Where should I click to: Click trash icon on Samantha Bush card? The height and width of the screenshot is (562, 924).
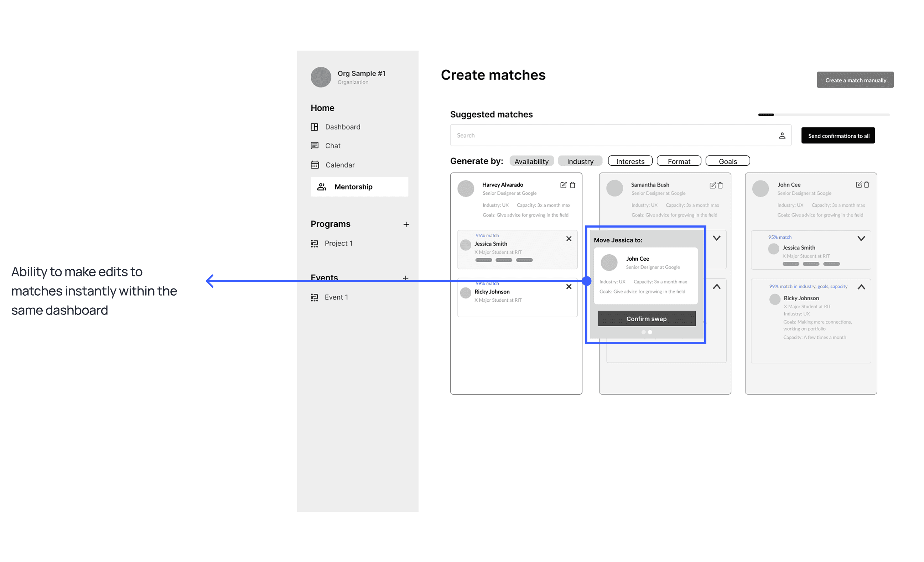[x=720, y=185]
